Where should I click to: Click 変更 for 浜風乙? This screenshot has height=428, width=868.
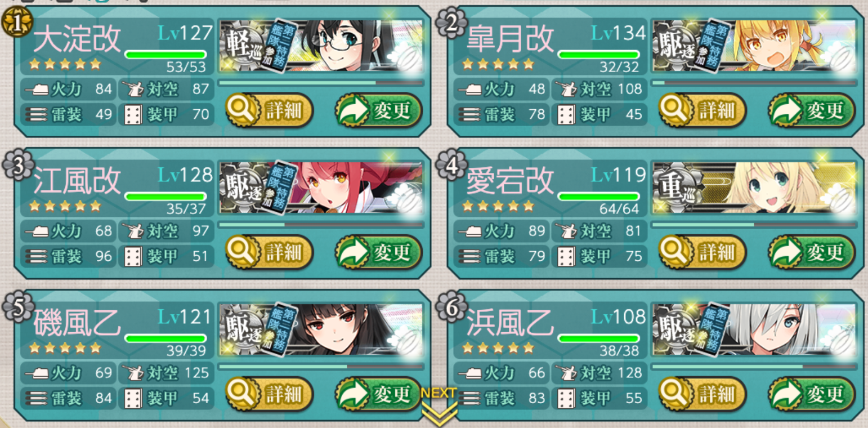[x=812, y=394]
